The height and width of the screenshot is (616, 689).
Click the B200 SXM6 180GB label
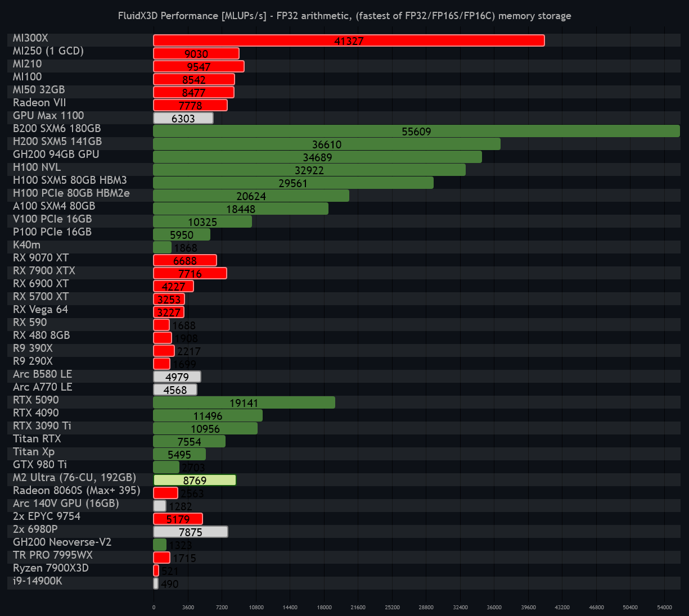click(57, 129)
